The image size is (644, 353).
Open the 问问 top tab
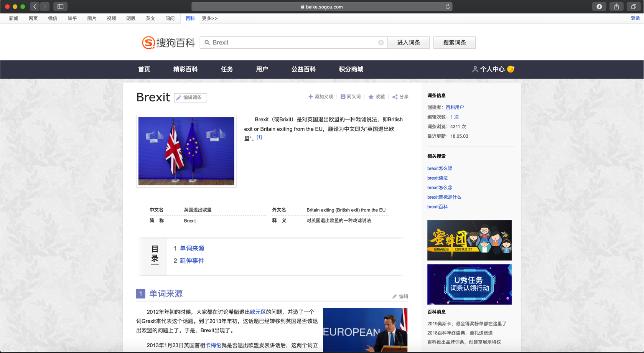click(x=170, y=18)
